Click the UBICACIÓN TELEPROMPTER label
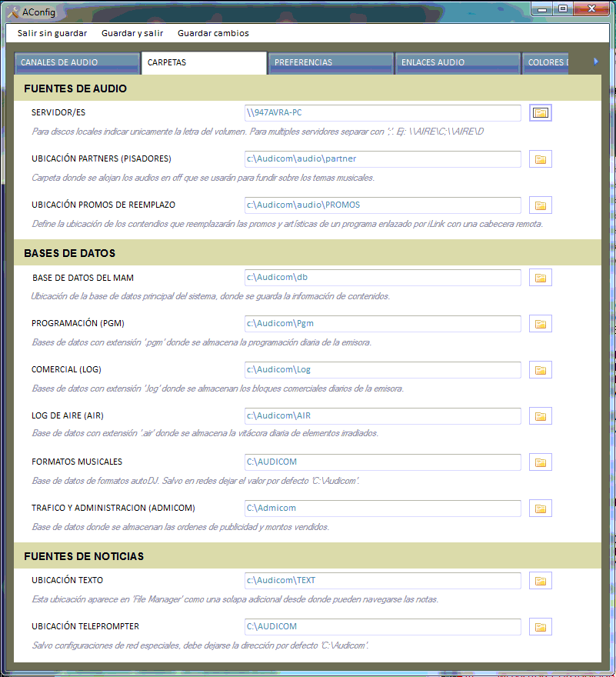The width and height of the screenshot is (616, 677). [x=85, y=626]
